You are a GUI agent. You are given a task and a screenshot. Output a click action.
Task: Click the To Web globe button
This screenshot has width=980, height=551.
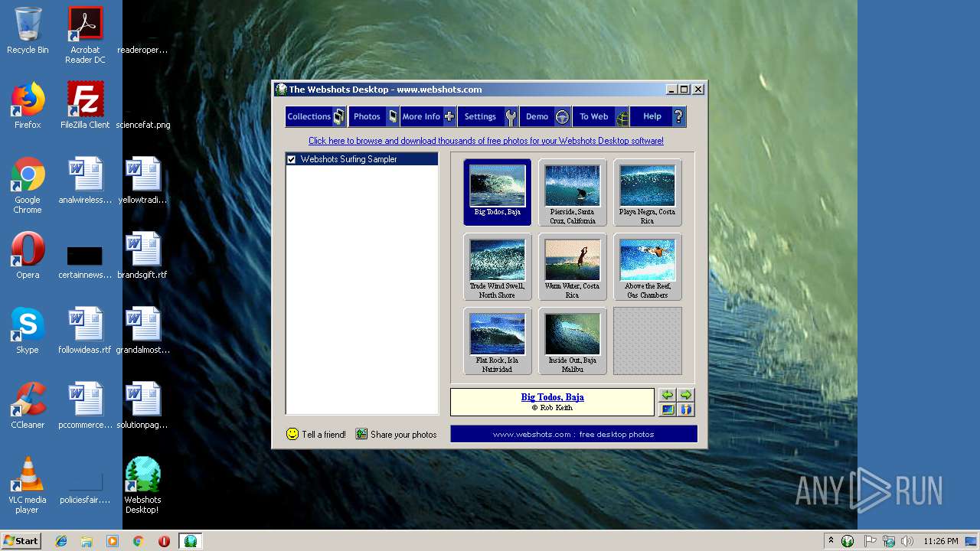(x=601, y=116)
